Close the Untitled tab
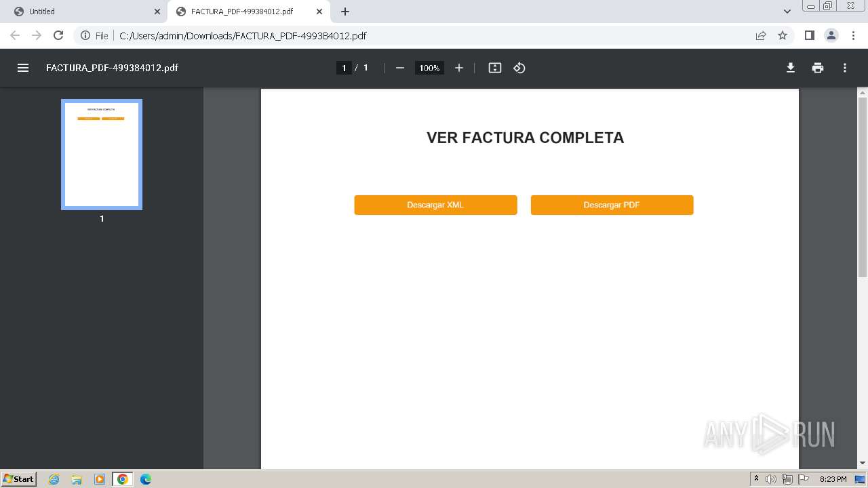This screenshot has height=488, width=868. 157,12
